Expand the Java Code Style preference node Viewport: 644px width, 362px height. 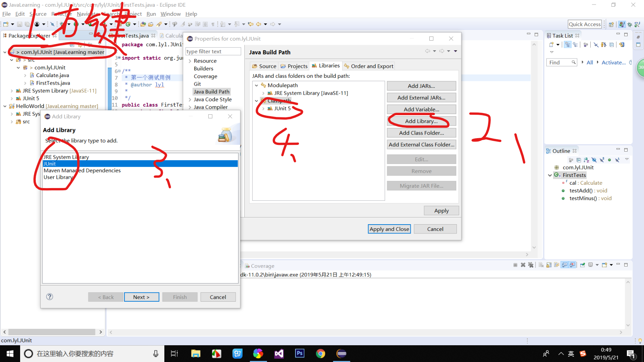pos(190,99)
